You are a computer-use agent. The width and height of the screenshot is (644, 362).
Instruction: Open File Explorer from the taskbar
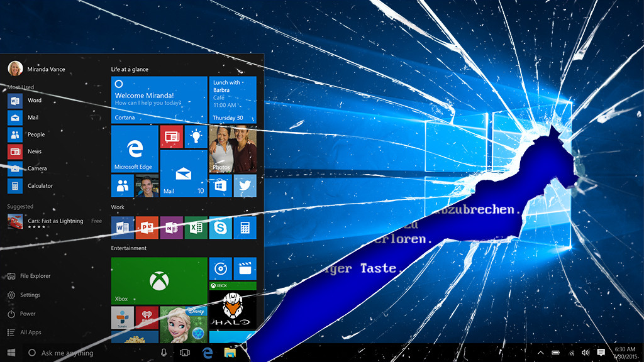230,353
